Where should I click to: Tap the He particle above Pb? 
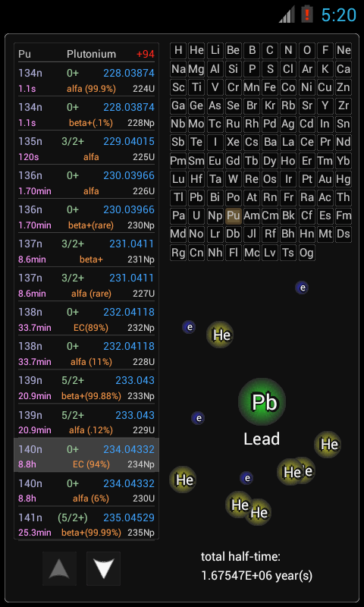point(220,335)
